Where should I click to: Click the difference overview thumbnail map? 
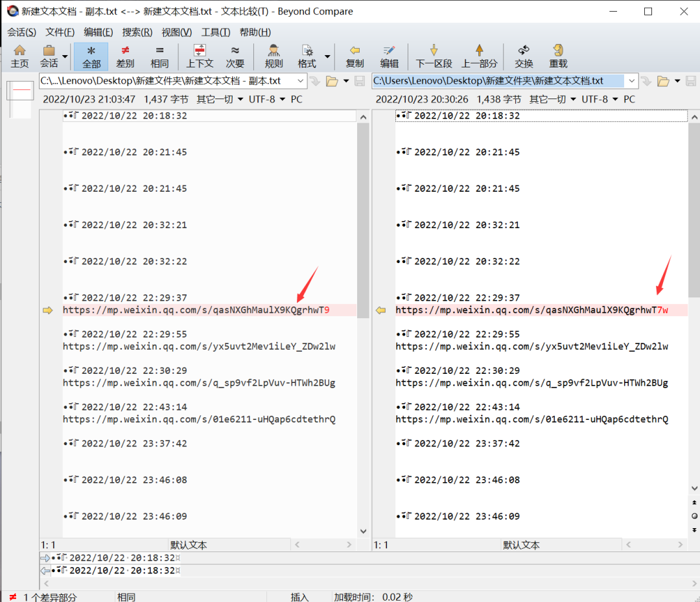[x=21, y=99]
